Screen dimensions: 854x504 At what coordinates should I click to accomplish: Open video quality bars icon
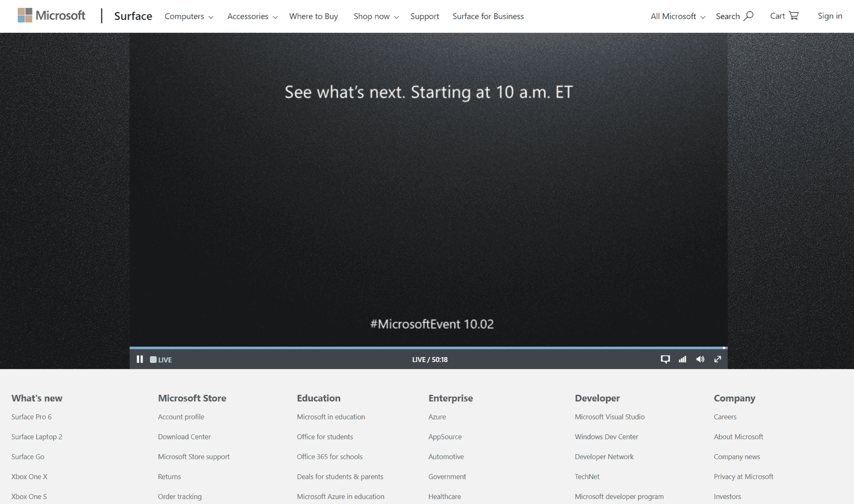tap(683, 359)
